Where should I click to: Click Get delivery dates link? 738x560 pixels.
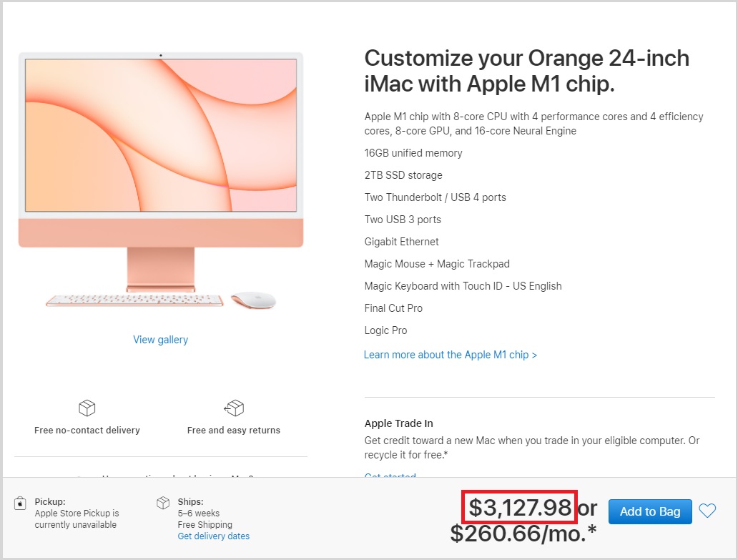click(x=213, y=536)
